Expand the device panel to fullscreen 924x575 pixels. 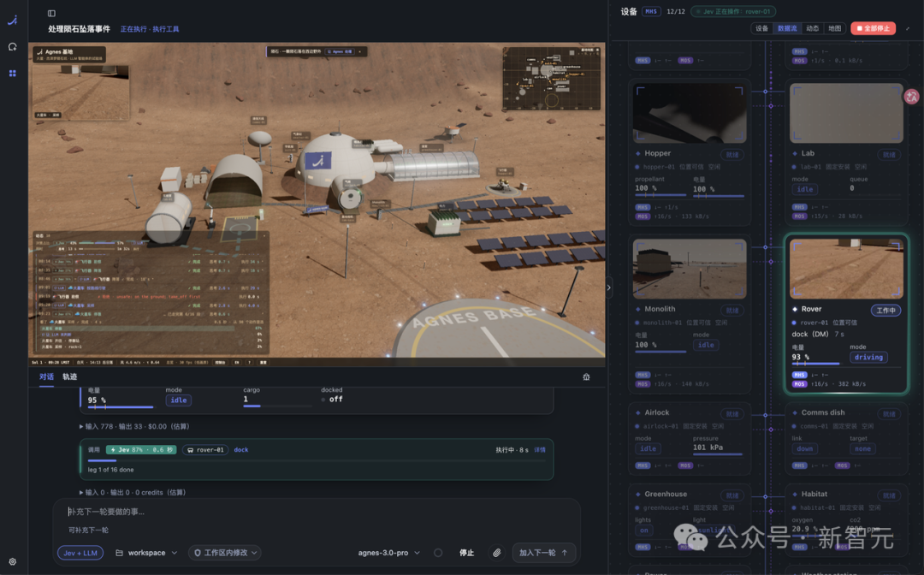pyautogui.click(x=908, y=28)
